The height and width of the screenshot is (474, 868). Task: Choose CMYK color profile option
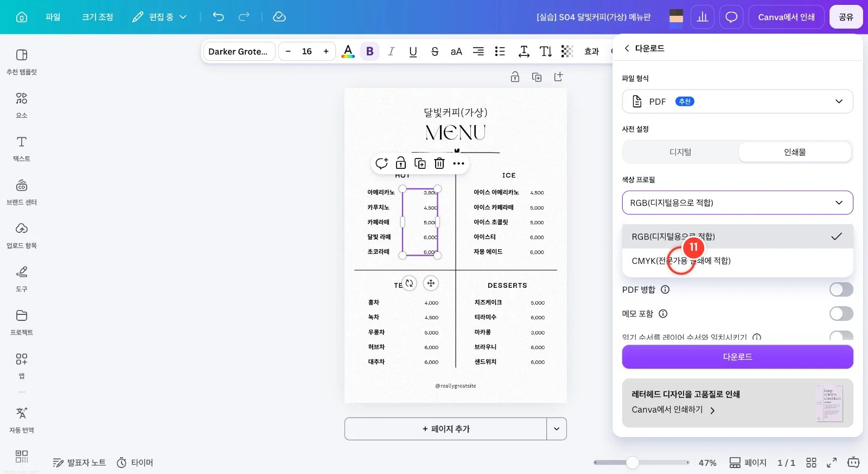pyautogui.click(x=737, y=261)
